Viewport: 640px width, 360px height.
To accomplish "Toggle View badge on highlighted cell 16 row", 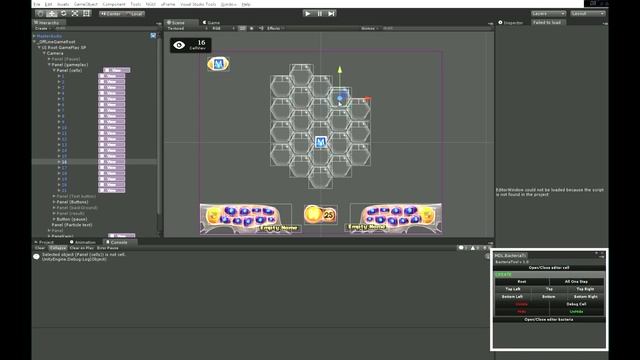I will (x=111, y=162).
